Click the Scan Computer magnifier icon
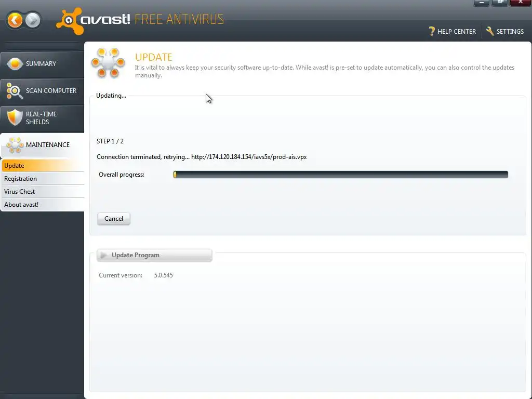The image size is (532, 399). point(15,90)
